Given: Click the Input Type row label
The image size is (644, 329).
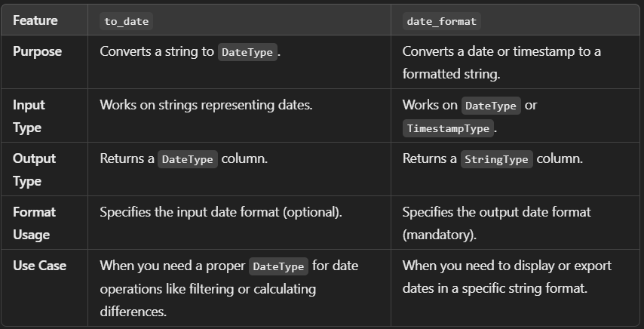Looking at the screenshot, I should point(29,116).
